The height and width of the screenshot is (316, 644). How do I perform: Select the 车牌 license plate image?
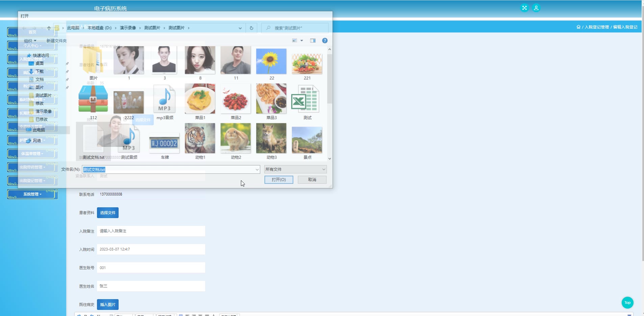click(x=165, y=146)
